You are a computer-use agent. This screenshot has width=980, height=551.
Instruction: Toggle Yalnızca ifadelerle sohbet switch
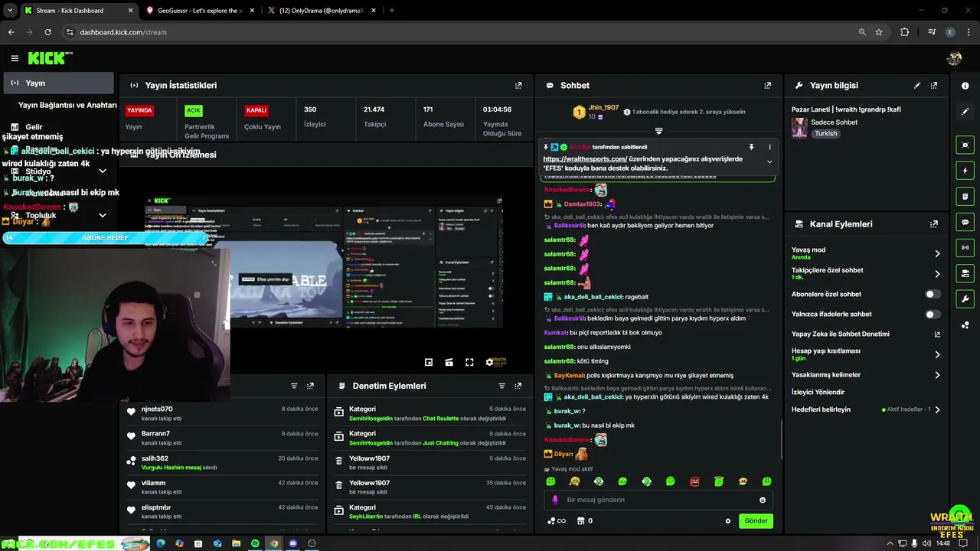[932, 315]
